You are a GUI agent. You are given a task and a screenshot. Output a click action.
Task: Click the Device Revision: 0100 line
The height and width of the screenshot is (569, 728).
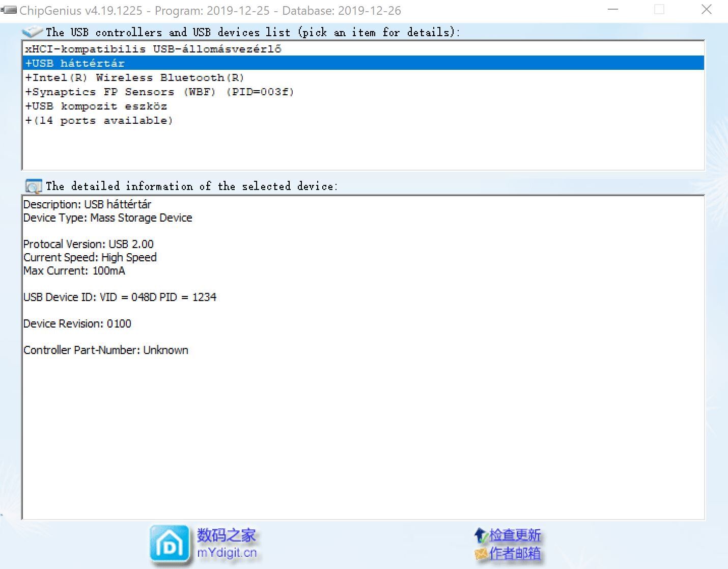77,323
